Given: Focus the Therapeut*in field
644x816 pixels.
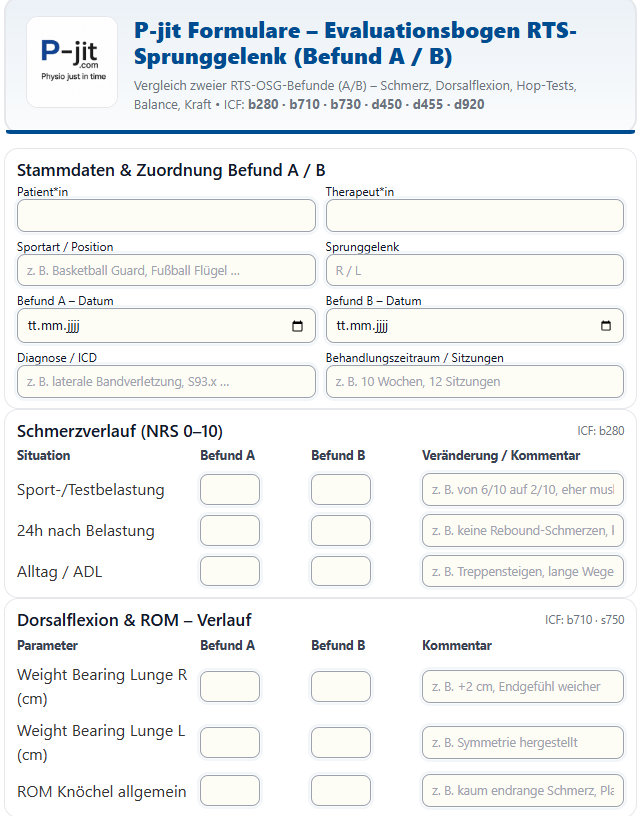Looking at the screenshot, I should [x=474, y=215].
